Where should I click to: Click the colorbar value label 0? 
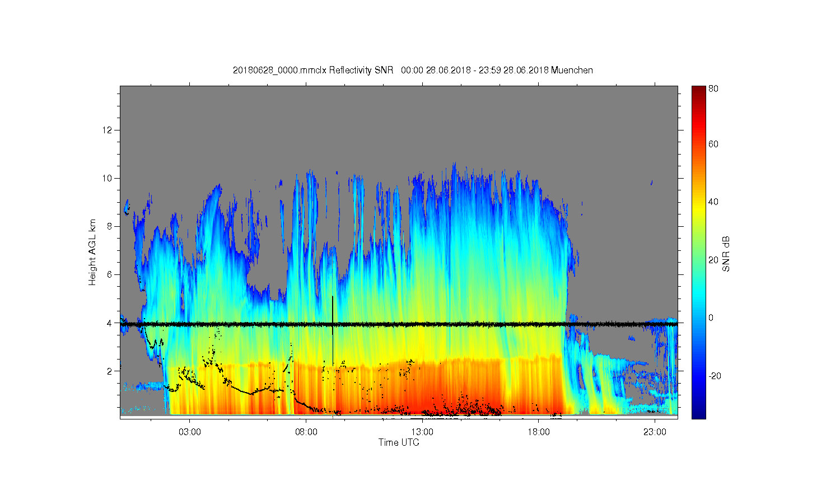click(711, 318)
